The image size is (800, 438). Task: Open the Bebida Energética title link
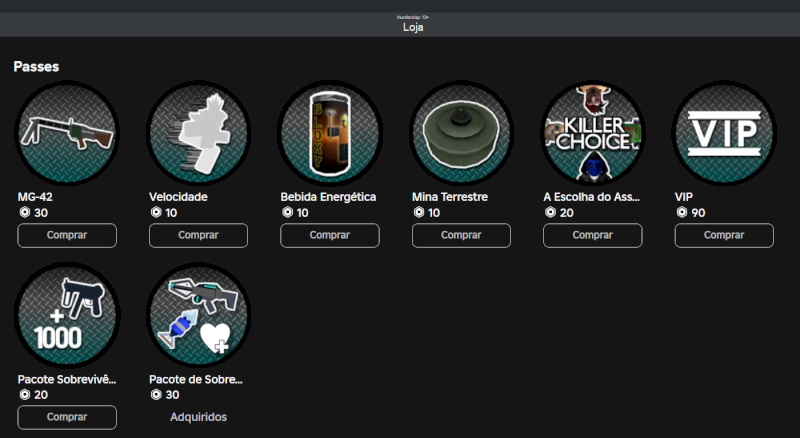pyautogui.click(x=328, y=197)
